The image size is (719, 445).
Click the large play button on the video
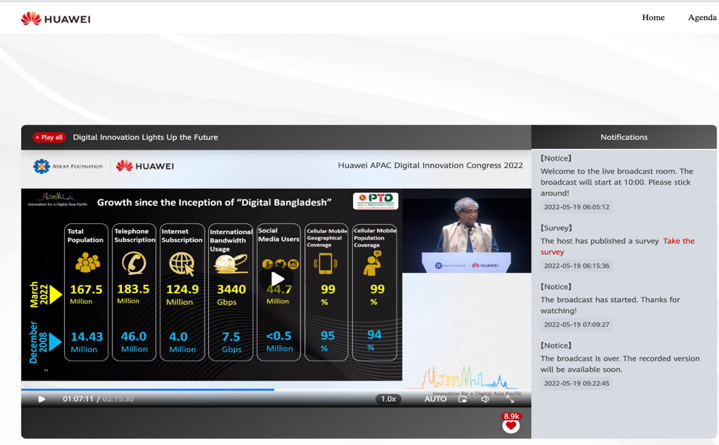click(277, 278)
